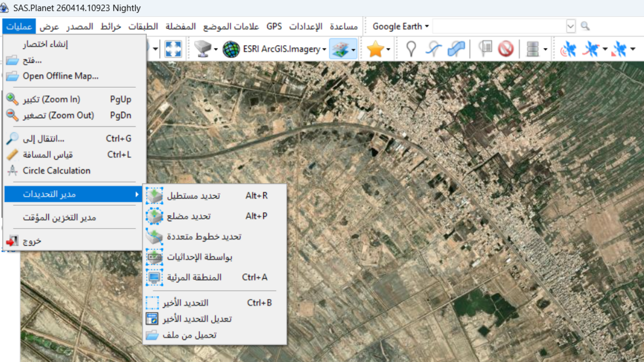The image size is (644, 362).
Task: Click the search text input field
Action: [x=499, y=27]
